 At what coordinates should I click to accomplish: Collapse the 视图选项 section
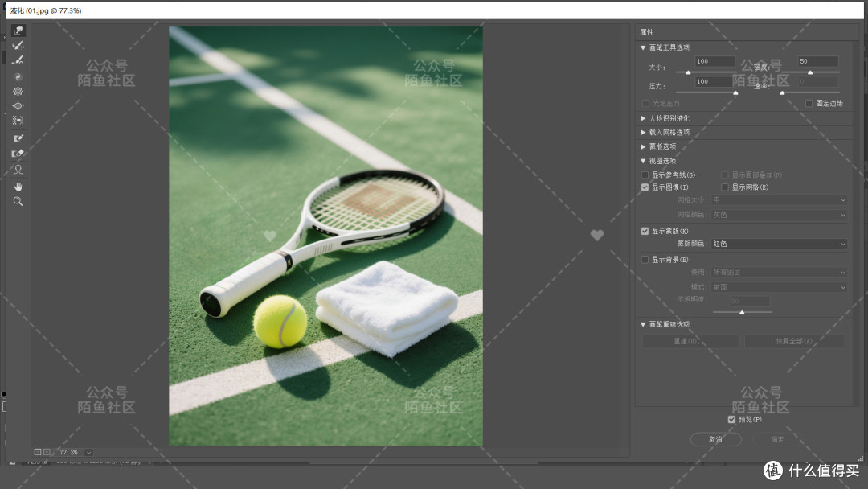(643, 161)
